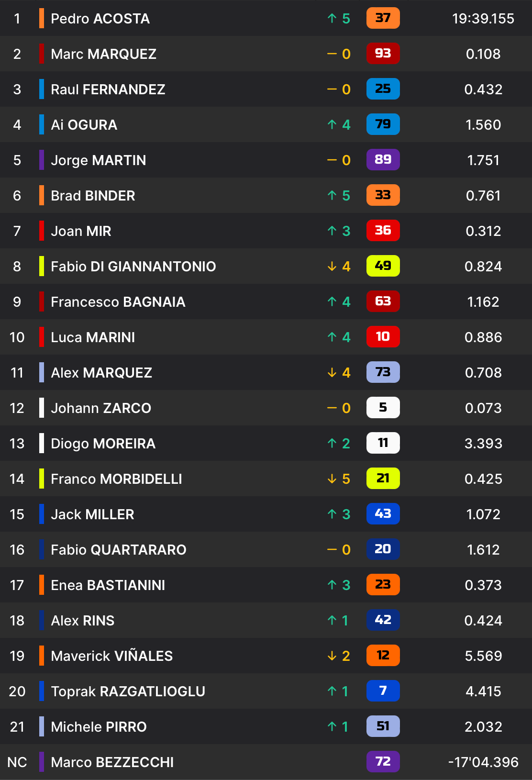Click Jorge Martin's purple 89 badge
Screen dimensions: 532x780
(383, 160)
